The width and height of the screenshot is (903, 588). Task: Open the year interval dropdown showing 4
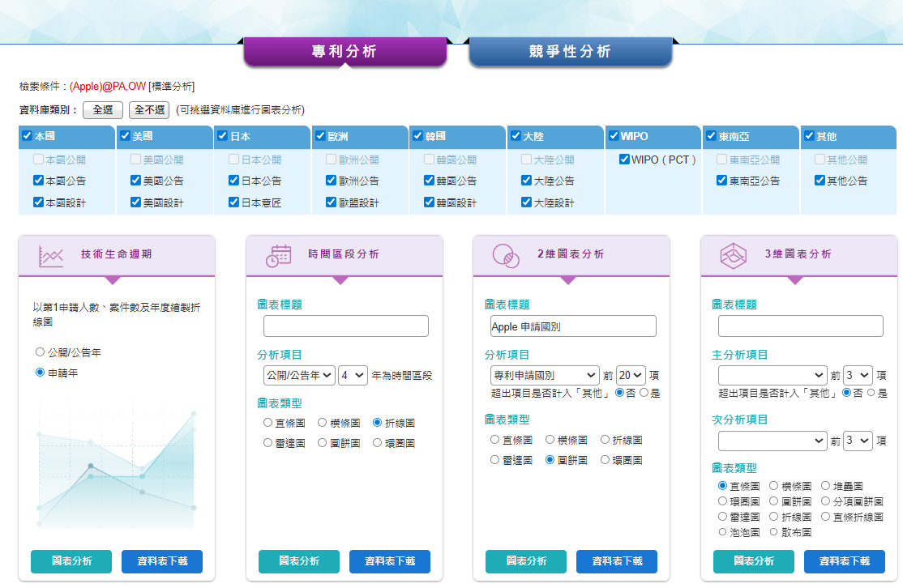click(x=353, y=375)
